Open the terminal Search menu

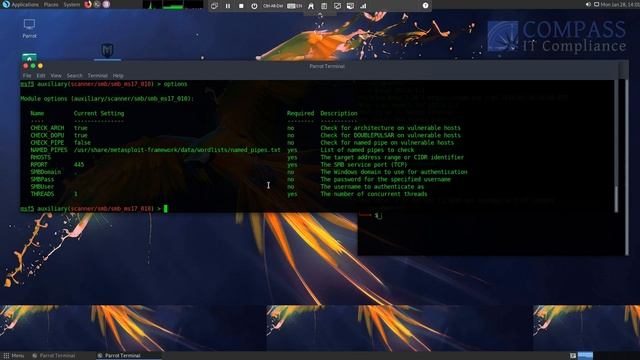coord(74,76)
